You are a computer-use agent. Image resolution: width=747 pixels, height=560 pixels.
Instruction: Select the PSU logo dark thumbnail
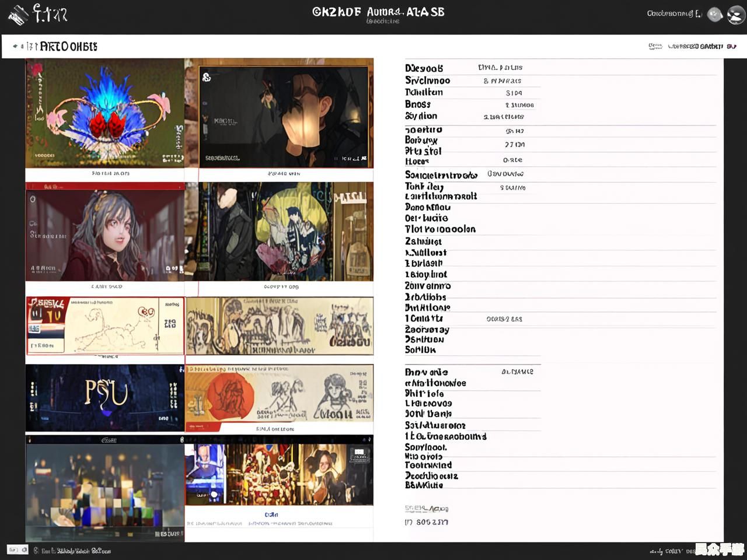coord(105,398)
